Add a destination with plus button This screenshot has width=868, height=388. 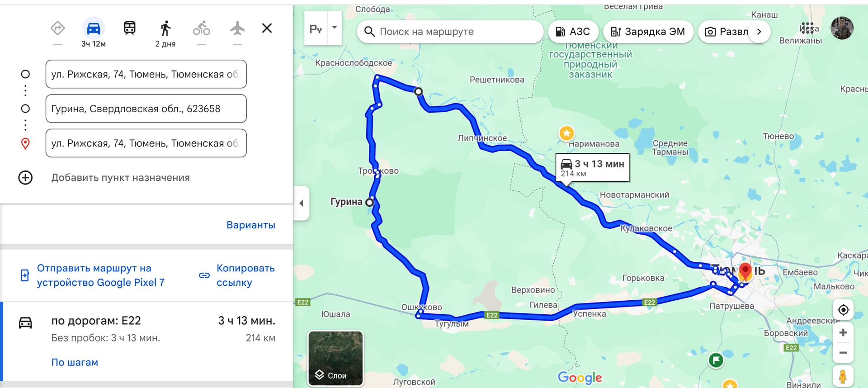tap(25, 178)
